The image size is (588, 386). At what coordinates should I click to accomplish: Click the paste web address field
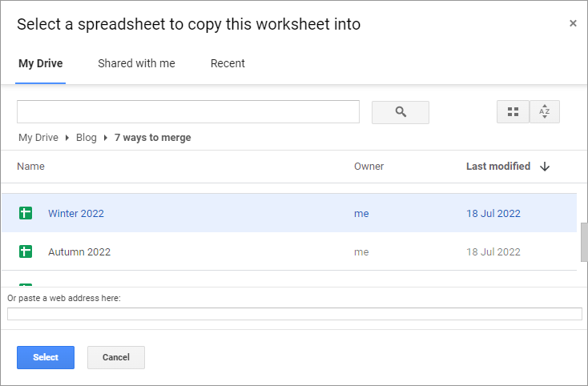coord(294,314)
